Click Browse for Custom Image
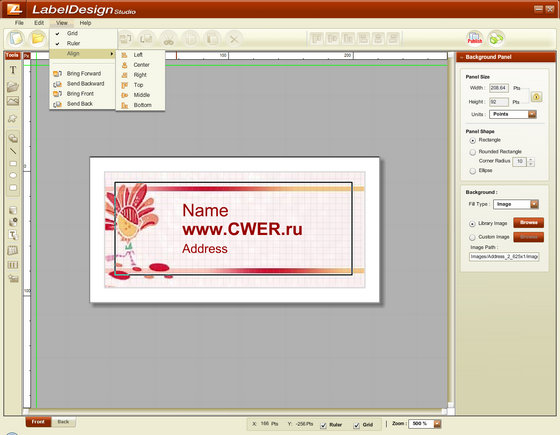560x435 pixels. point(529,237)
